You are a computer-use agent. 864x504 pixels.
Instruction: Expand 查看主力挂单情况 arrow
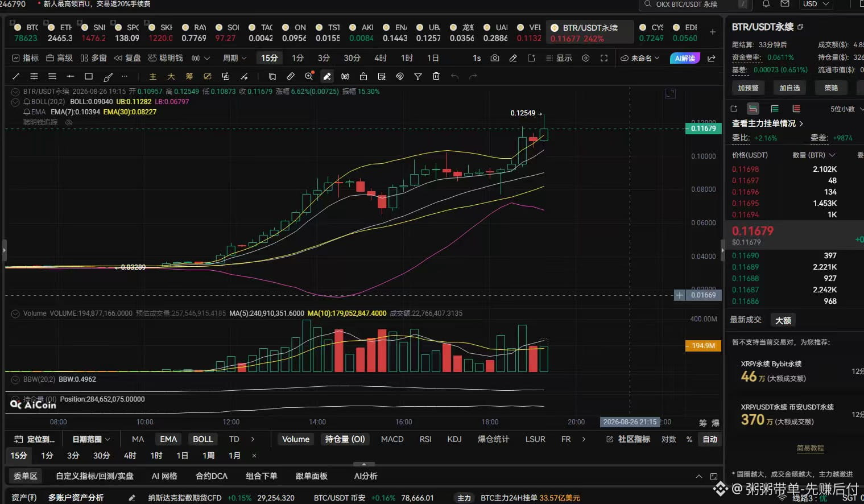801,123
